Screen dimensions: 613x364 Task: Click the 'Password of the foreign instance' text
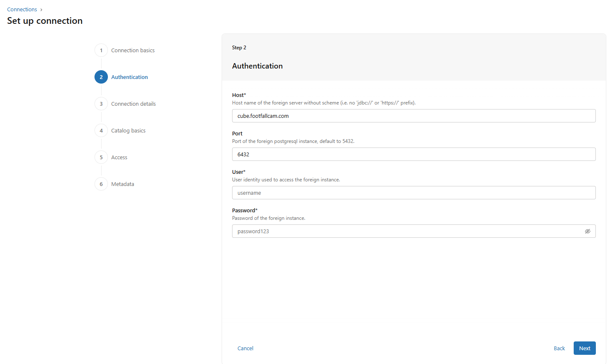[268, 218]
